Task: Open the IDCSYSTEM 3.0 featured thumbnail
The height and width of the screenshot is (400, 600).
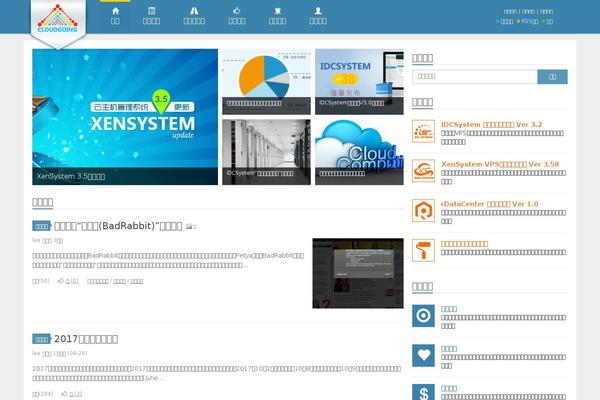Action: (359, 82)
